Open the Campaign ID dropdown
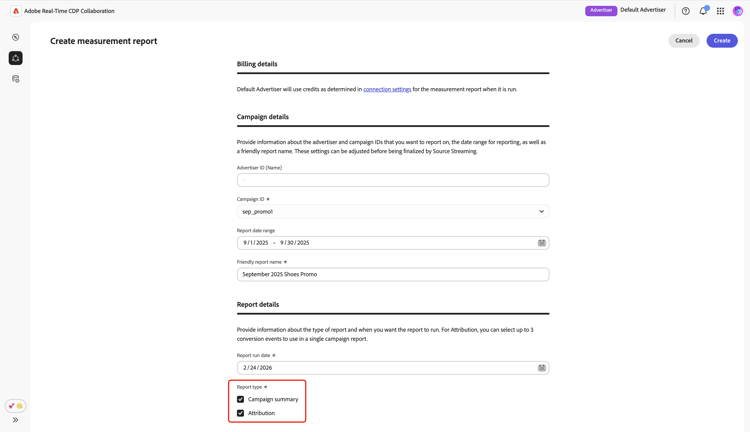This screenshot has height=432, width=750. (393, 211)
